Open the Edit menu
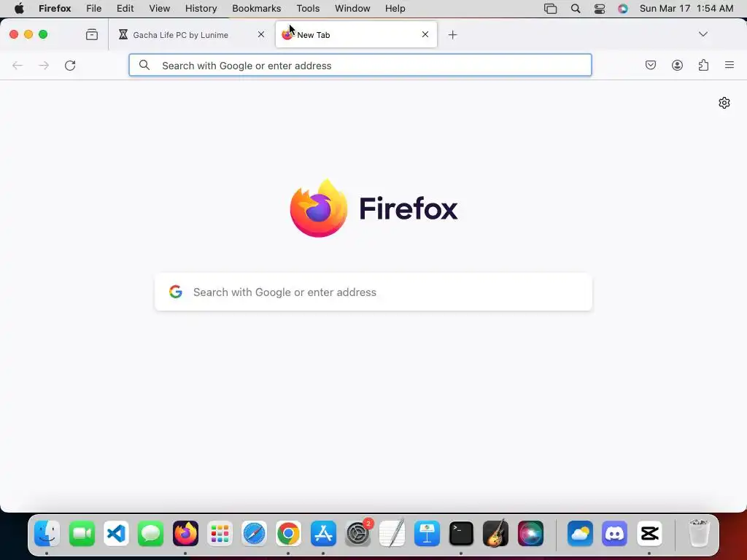Image resolution: width=747 pixels, height=560 pixels. [x=125, y=9]
